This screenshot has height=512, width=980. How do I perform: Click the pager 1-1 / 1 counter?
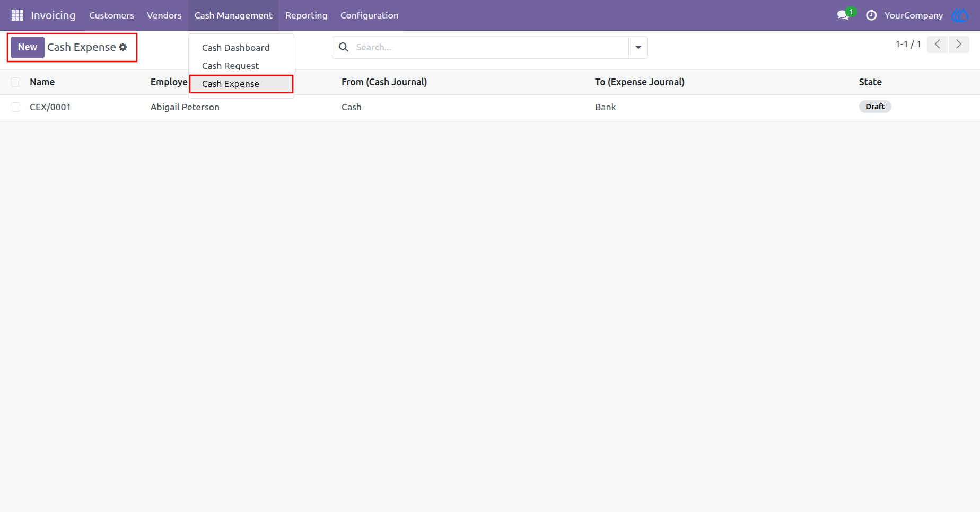(x=908, y=45)
